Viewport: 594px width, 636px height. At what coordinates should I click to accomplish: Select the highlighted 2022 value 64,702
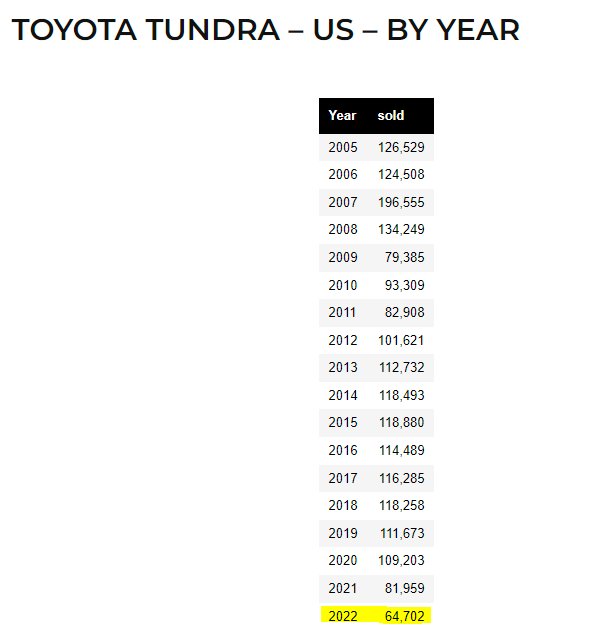(405, 616)
